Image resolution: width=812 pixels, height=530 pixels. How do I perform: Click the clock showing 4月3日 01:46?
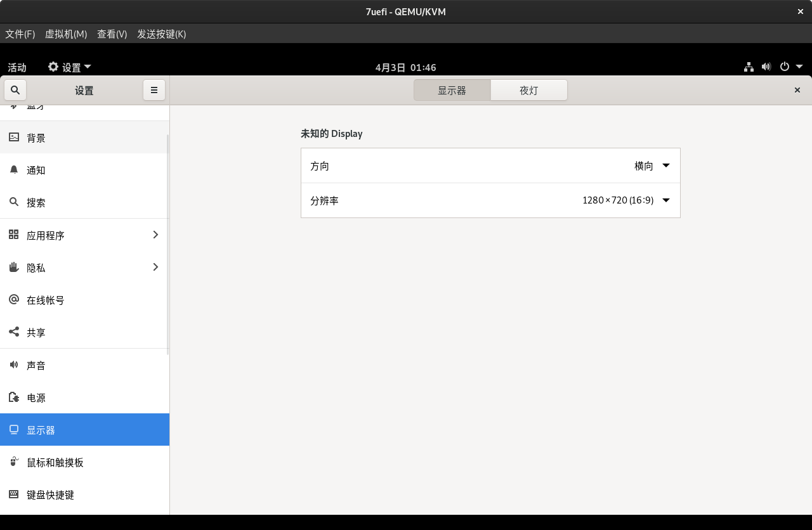coord(405,67)
